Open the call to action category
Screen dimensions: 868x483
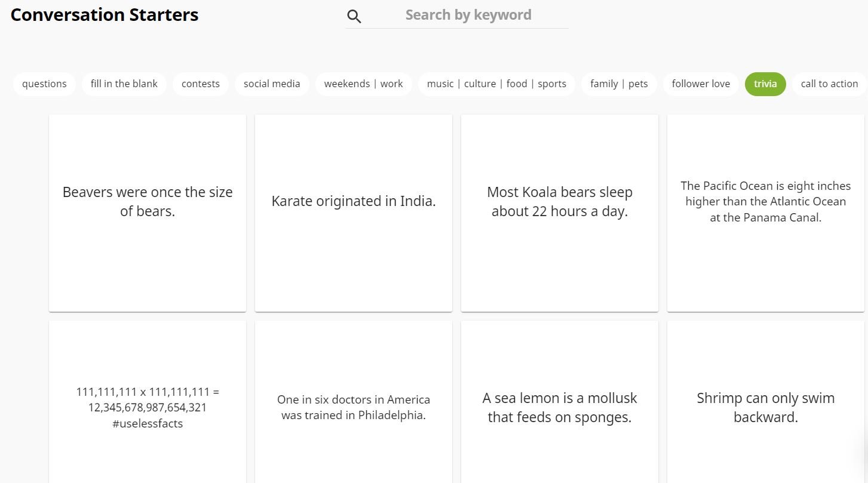829,84
